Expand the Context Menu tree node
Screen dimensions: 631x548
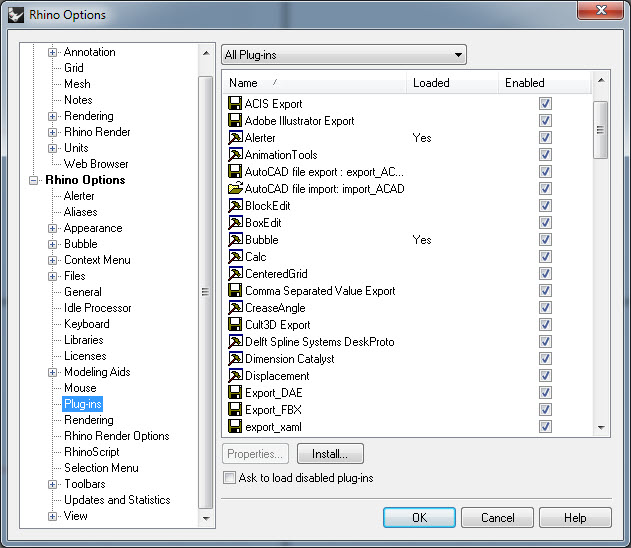point(52,260)
